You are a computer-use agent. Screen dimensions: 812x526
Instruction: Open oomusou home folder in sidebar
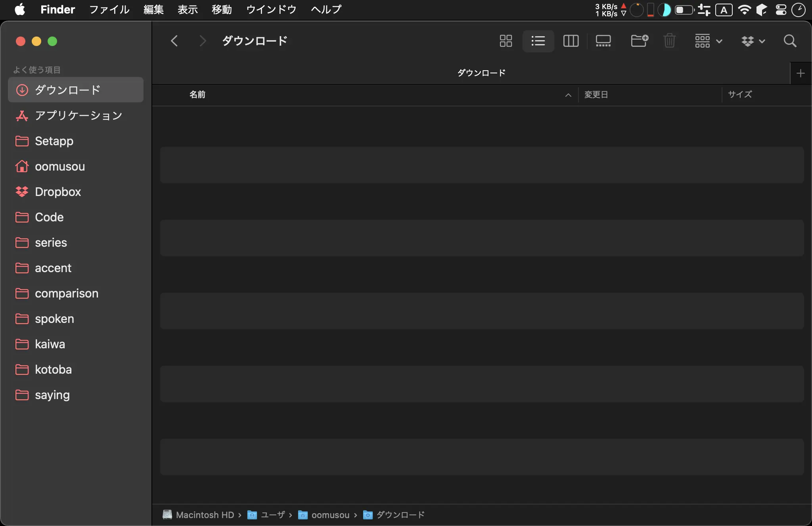(x=76, y=166)
